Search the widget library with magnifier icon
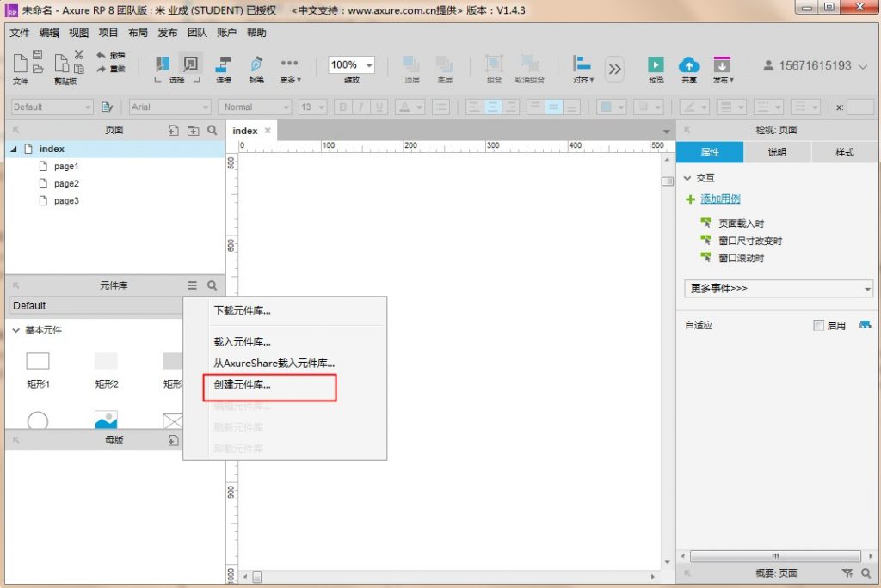The height and width of the screenshot is (588, 881). [212, 285]
